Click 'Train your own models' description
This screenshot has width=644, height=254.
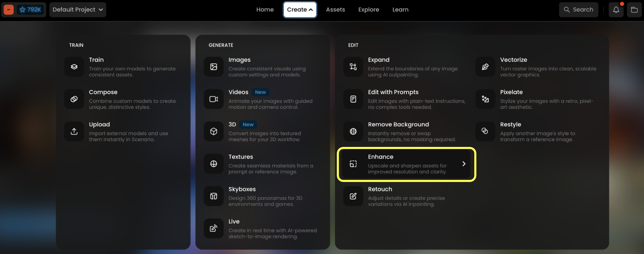pyautogui.click(x=132, y=72)
